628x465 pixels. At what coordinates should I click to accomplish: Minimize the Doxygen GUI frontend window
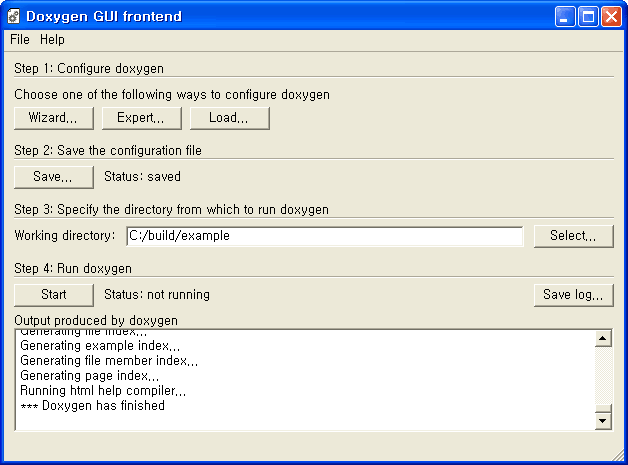[566, 17]
